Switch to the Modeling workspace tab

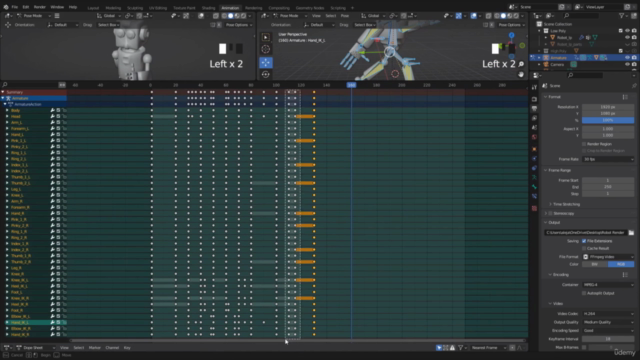113,8
